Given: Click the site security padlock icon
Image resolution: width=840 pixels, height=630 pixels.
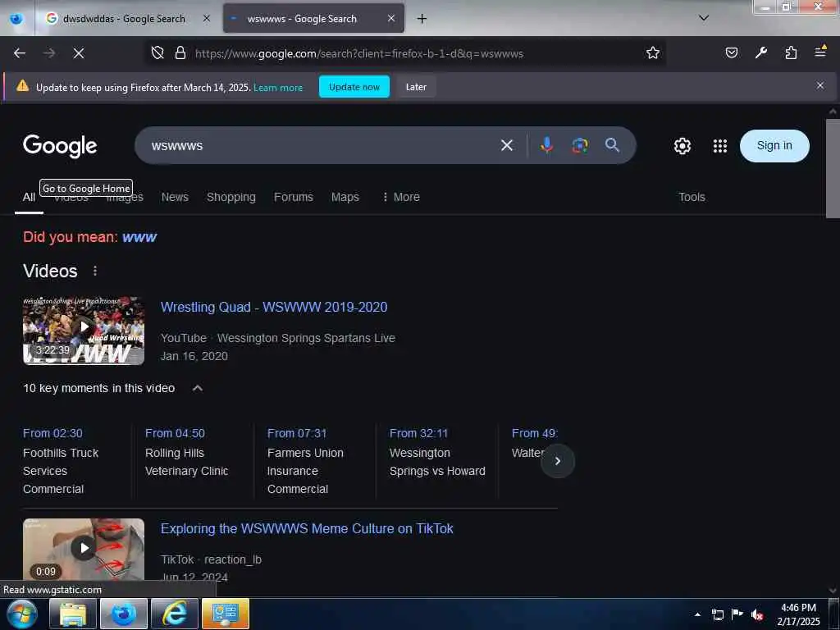Looking at the screenshot, I should pos(180,53).
